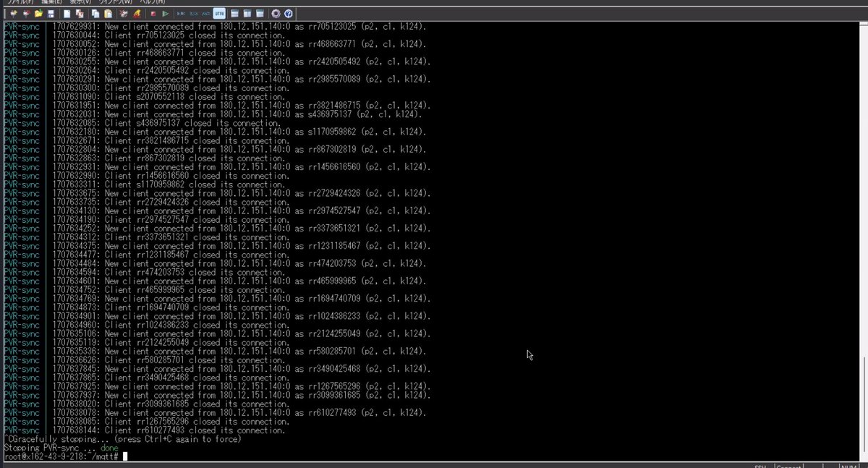Click the save floppy disk icon
This screenshot has height=468, width=868.
51,14
